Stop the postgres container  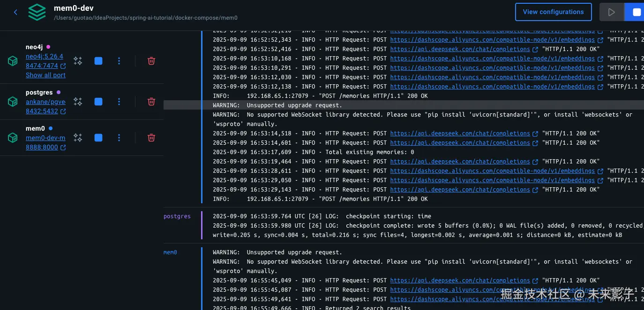coord(98,102)
